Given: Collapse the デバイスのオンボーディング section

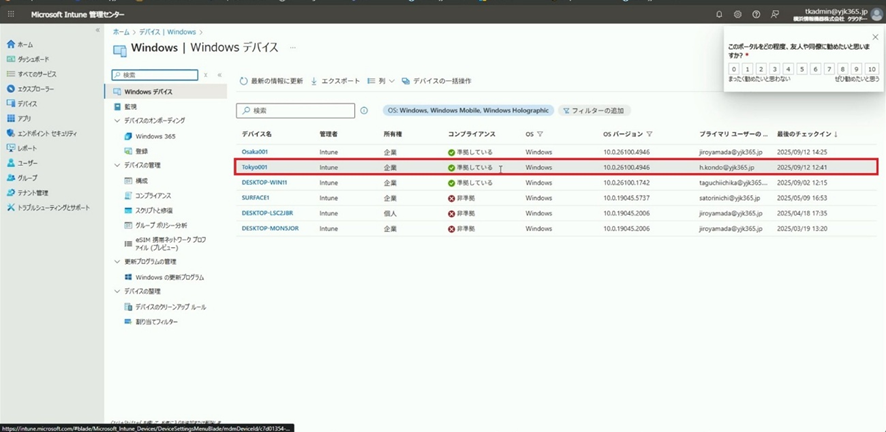Looking at the screenshot, I should 116,120.
